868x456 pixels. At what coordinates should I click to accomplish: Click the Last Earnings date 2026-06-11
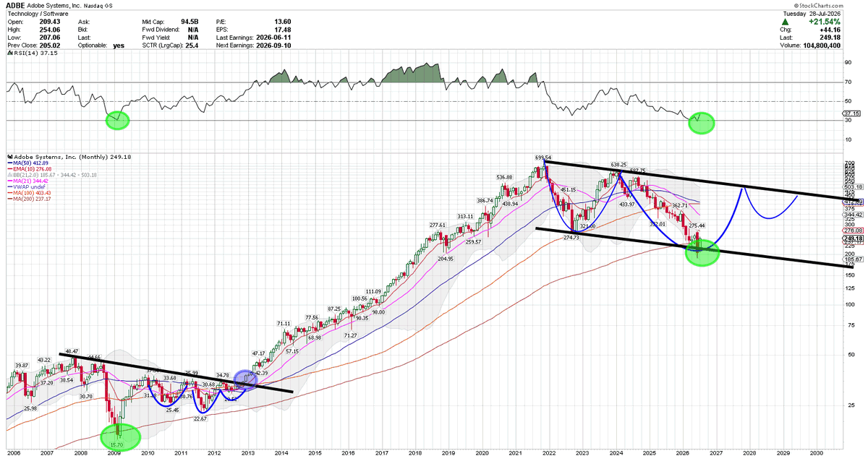click(x=273, y=38)
